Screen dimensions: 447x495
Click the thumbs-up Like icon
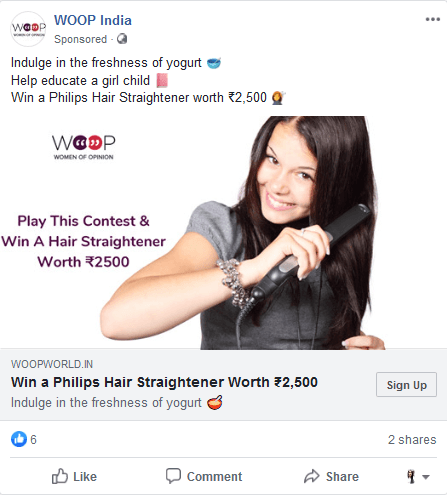pyautogui.click(x=60, y=476)
